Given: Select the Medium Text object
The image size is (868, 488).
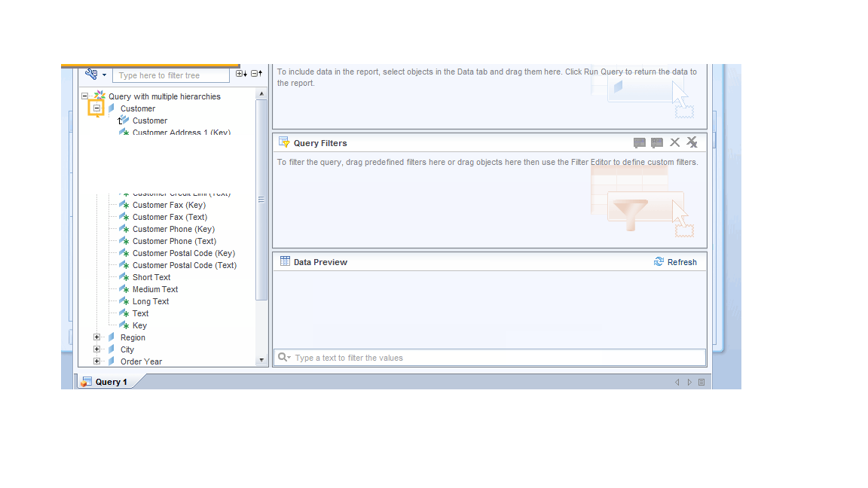Looking at the screenshot, I should coord(155,288).
